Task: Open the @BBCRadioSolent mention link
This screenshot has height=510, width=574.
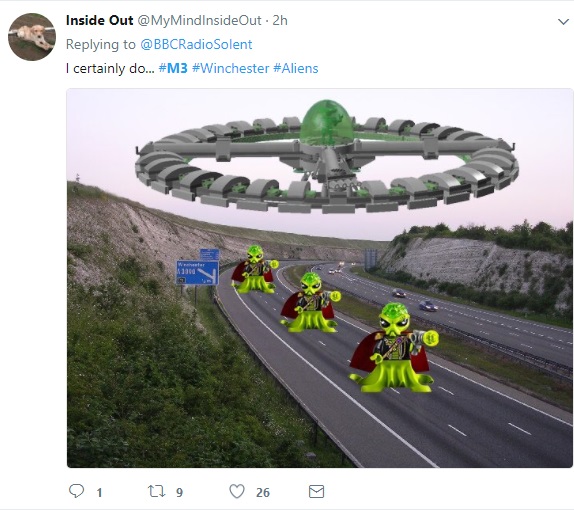Action: coord(196,44)
